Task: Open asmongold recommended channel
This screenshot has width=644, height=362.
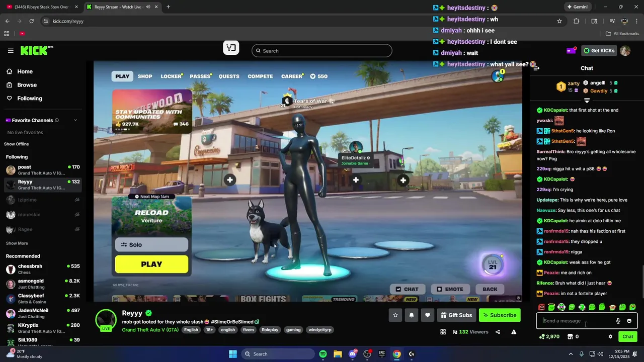Action: [x=43, y=284]
